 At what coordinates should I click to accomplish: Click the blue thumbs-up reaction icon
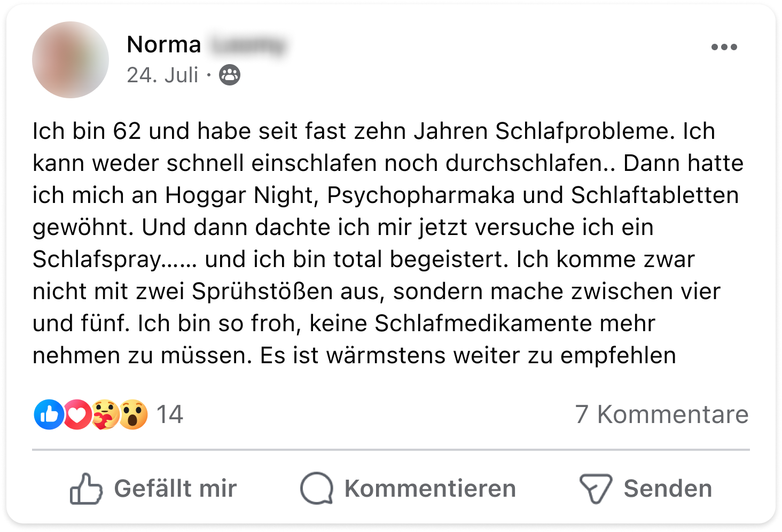49,414
